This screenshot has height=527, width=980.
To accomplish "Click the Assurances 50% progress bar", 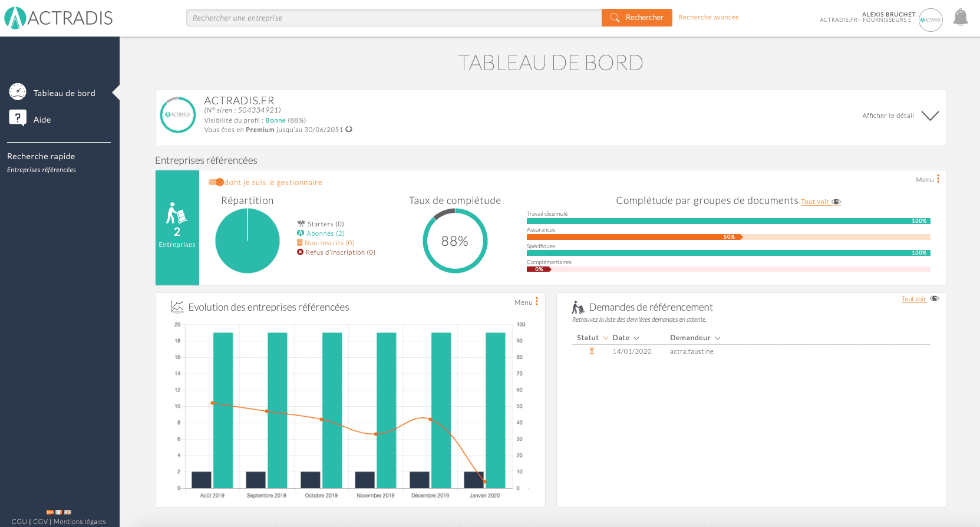I will 728,237.
